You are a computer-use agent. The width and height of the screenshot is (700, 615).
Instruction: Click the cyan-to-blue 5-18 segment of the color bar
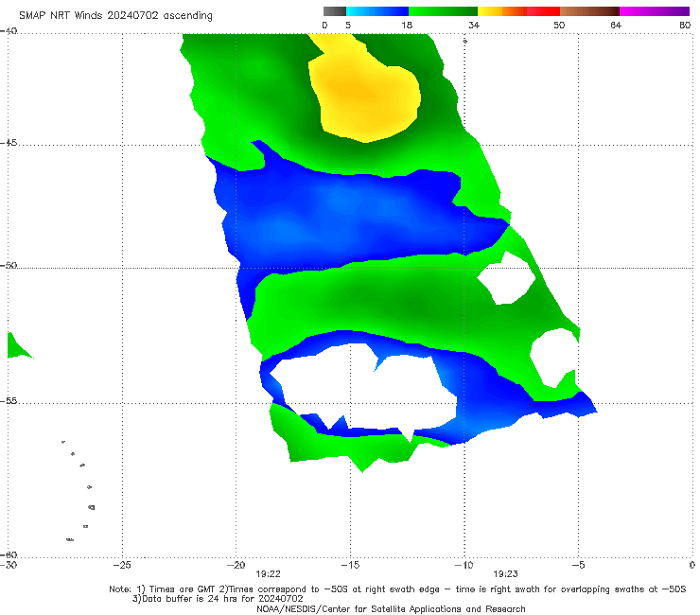coord(377,11)
